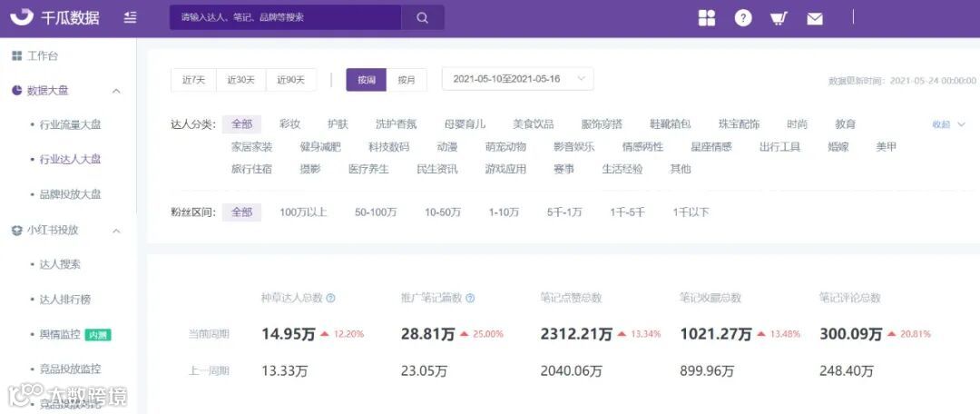
Task: Open 竞品投放监控 in the sidebar
Action: (70, 369)
